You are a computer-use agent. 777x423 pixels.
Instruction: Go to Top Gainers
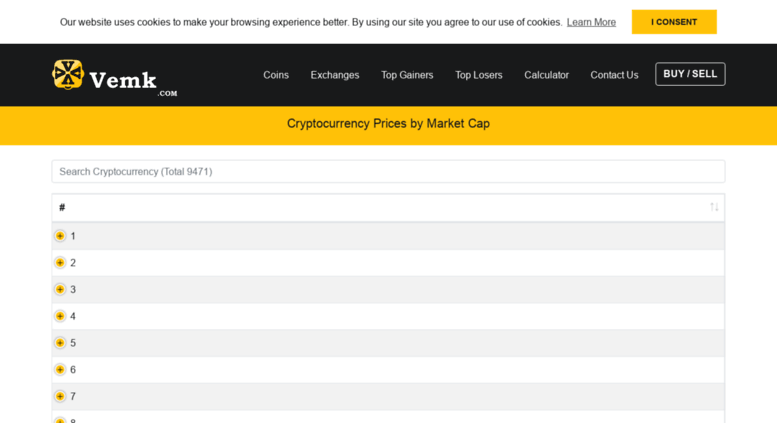(407, 75)
